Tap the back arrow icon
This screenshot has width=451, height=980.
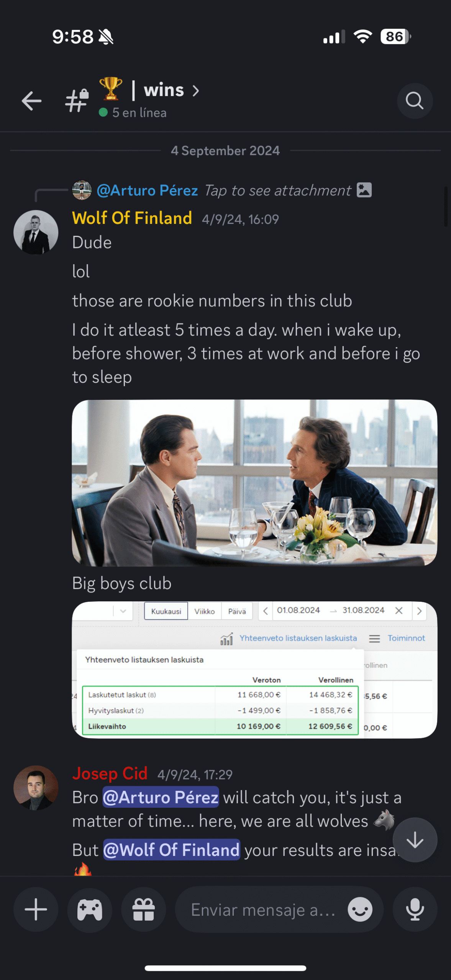coord(31,101)
